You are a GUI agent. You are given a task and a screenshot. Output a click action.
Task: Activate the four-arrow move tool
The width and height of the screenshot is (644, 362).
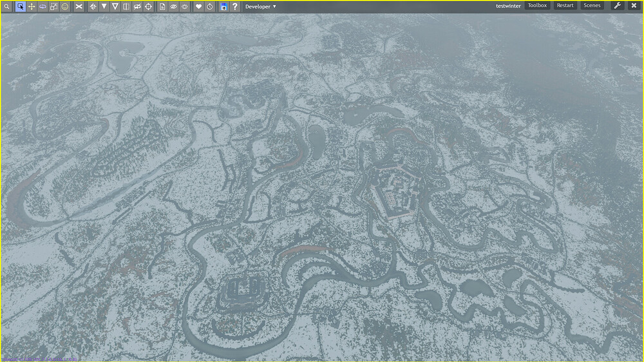pos(31,6)
